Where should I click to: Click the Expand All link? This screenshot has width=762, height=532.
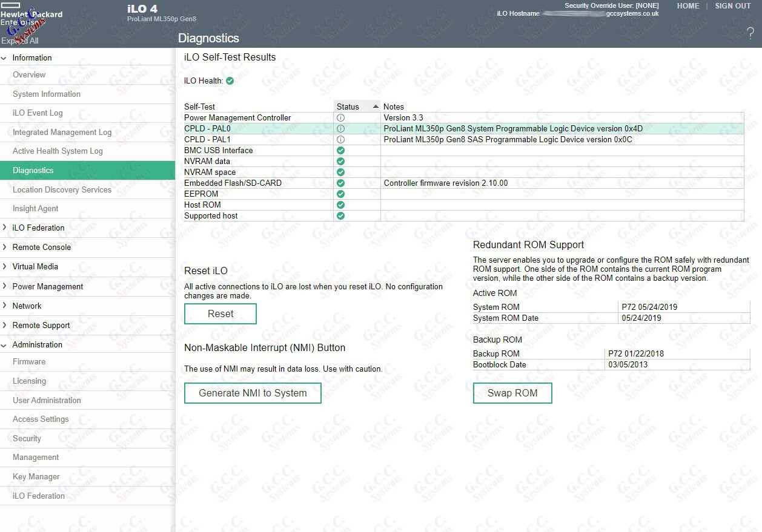tap(19, 41)
